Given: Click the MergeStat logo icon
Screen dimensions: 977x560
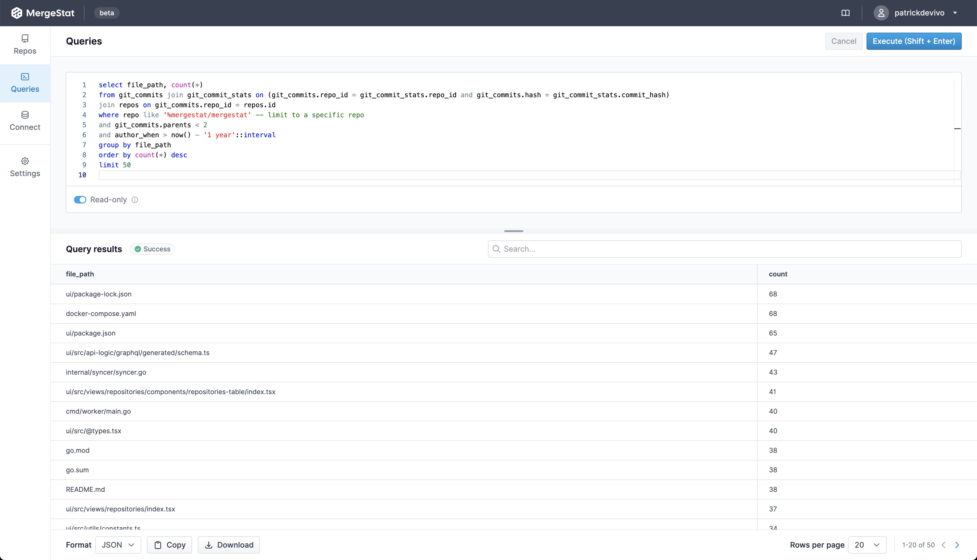Looking at the screenshot, I should (16, 13).
